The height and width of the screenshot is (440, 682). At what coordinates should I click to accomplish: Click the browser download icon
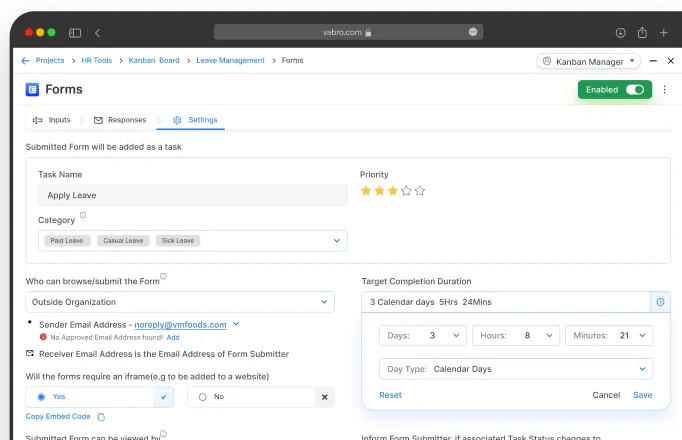tap(620, 33)
